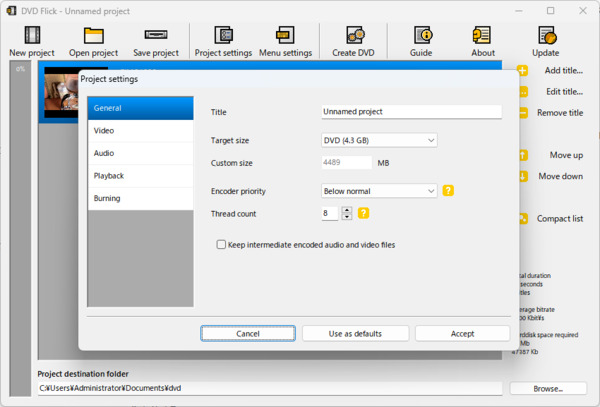
Task: Open the Guide toolbar icon
Action: coord(421,35)
